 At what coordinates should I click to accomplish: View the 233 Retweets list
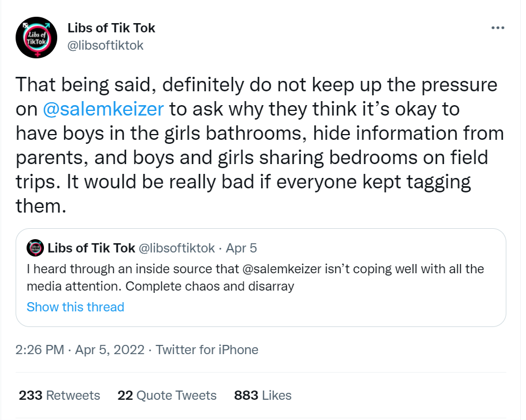coord(60,395)
